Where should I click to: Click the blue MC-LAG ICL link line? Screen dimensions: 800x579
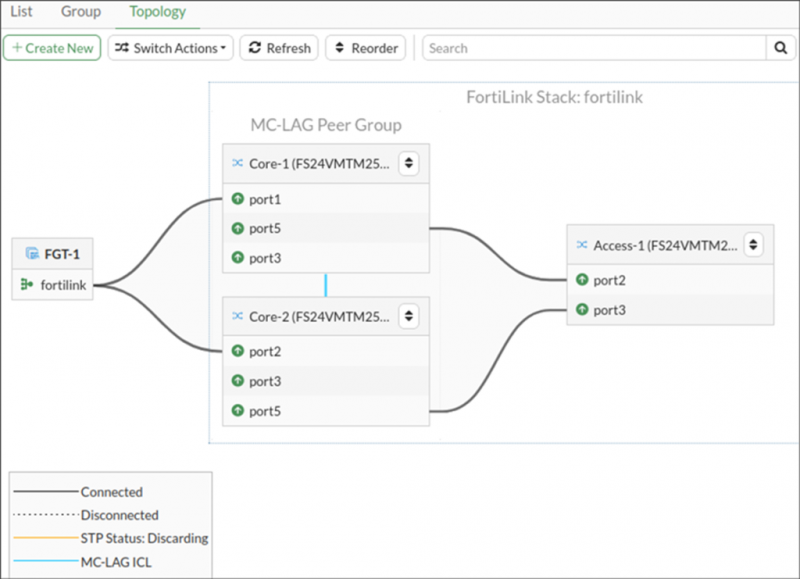325,285
